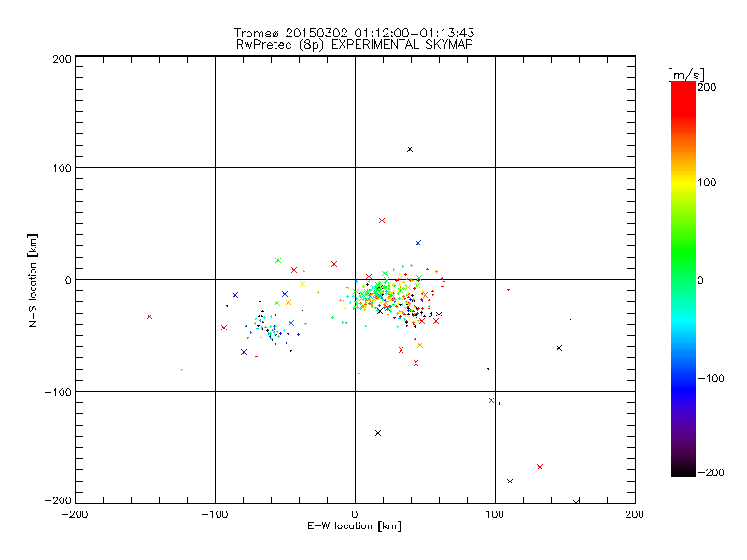
Task: Click the y-axis tick label '100'
Action: pos(63,168)
